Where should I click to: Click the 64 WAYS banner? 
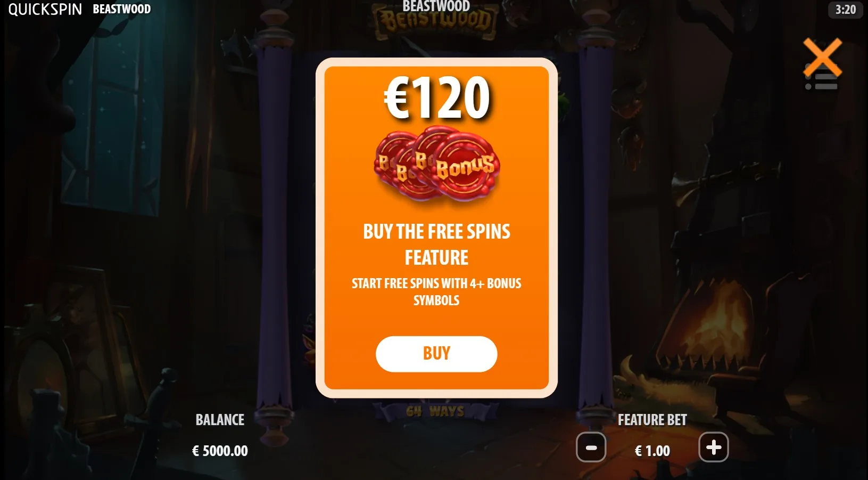coord(435,411)
